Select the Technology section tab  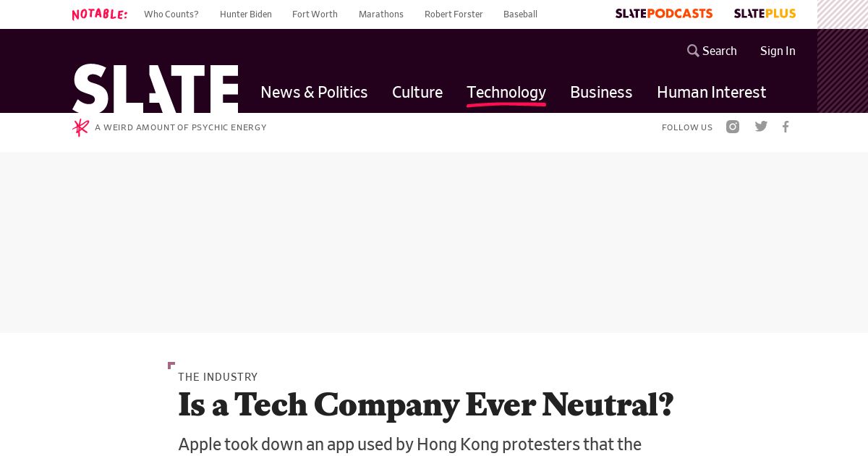pyautogui.click(x=506, y=92)
